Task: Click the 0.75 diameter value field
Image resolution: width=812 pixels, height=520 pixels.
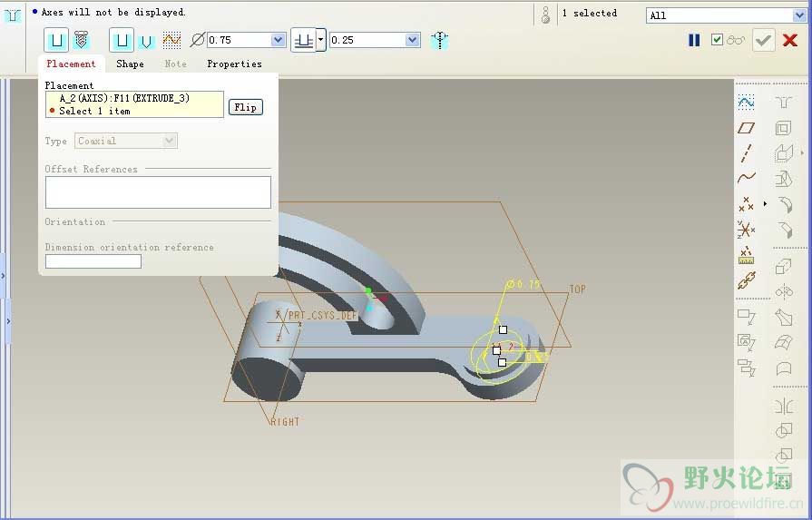Action: tap(240, 40)
